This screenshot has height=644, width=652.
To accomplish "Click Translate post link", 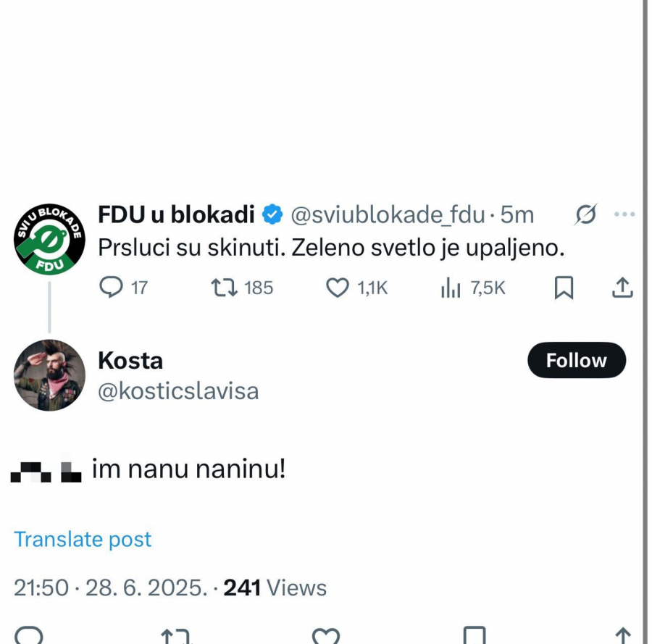I will point(83,540).
